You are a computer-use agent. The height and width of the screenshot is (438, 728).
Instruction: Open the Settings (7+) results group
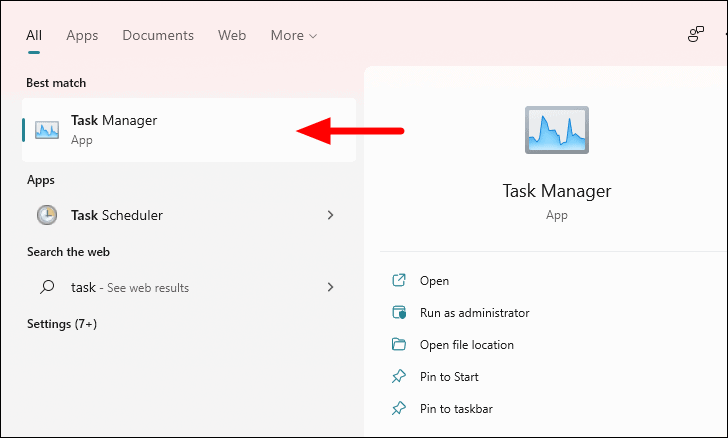62,324
